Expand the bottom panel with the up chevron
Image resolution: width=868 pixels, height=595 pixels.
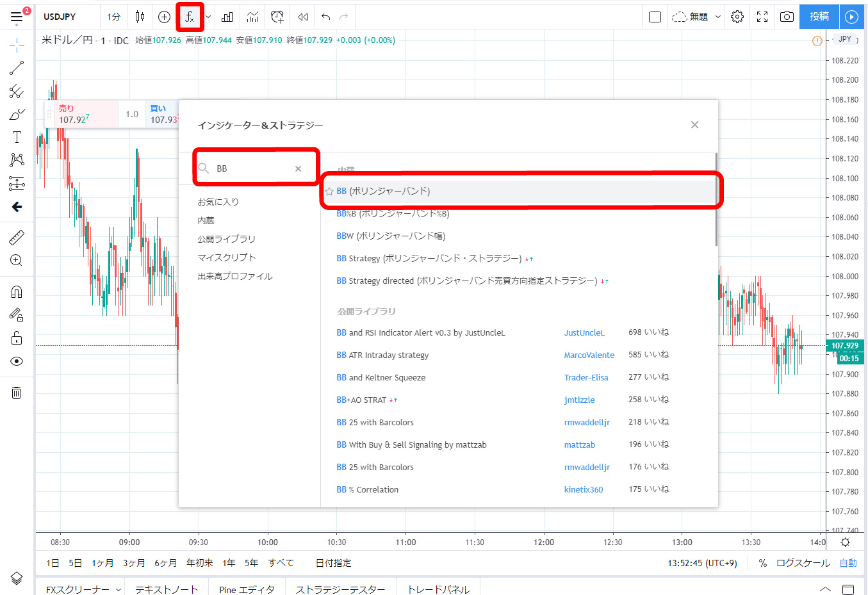click(x=825, y=589)
